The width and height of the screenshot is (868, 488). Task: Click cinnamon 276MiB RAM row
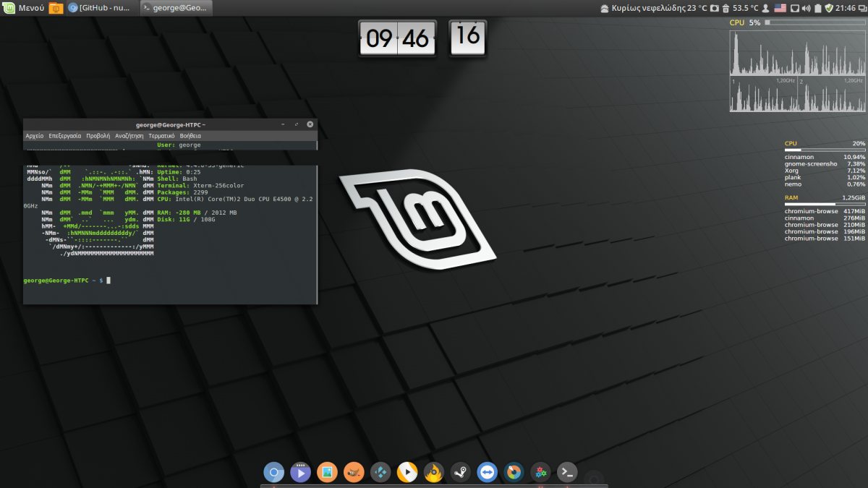click(x=825, y=218)
